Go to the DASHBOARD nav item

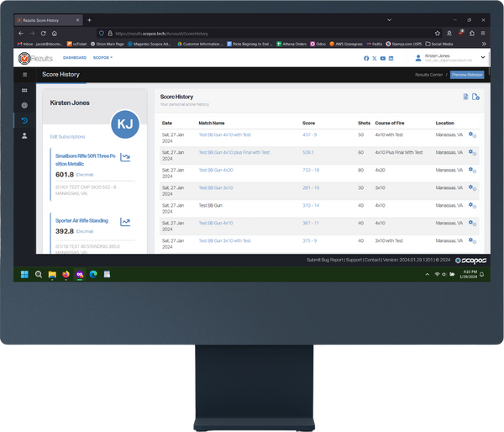coord(75,58)
